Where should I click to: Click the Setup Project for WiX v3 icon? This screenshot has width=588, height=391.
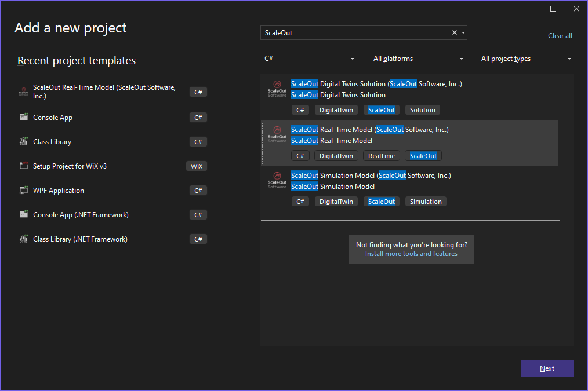(x=24, y=165)
